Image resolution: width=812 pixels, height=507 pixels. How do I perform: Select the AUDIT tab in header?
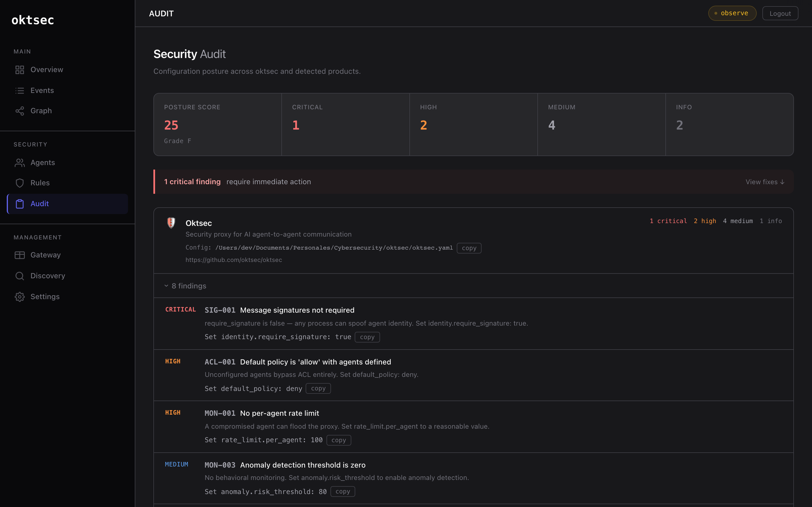point(161,14)
